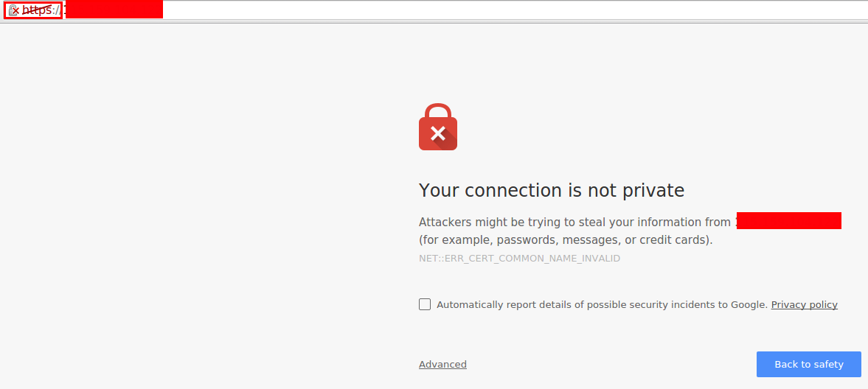Click the 'passwords, messages, or credit cards' line
This screenshot has height=389, width=868.
566,240
